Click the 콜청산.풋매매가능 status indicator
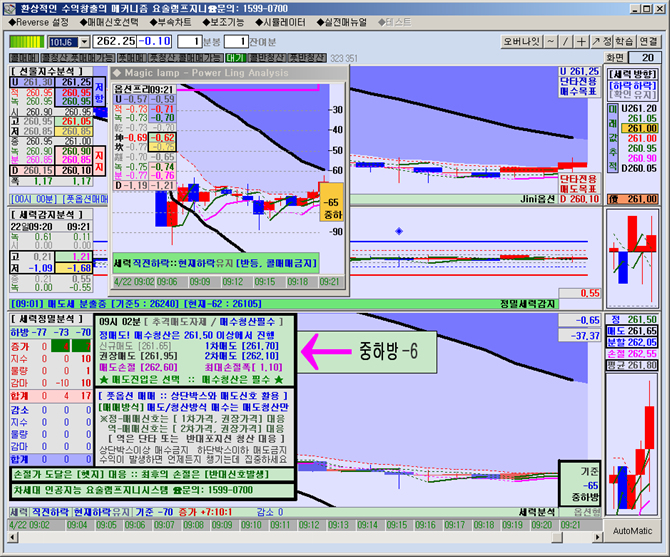Image resolution: width=670 pixels, height=557 pixels. tap(78, 58)
